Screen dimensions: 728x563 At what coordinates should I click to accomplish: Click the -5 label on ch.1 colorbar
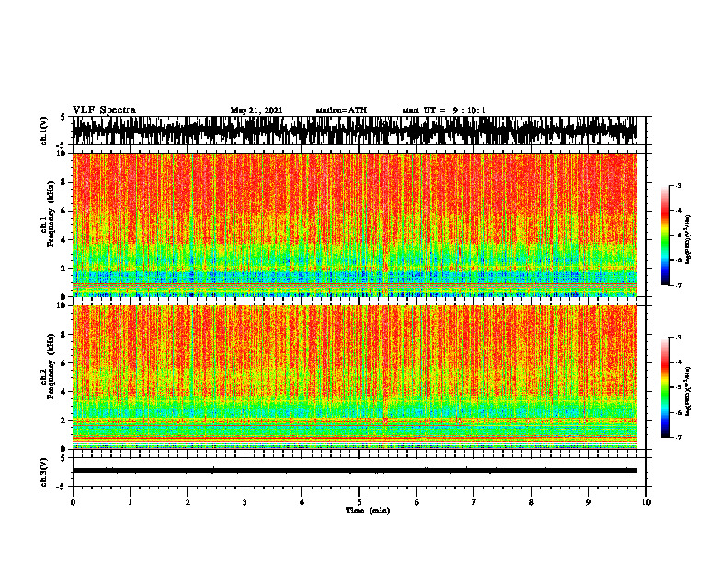pyautogui.click(x=678, y=236)
